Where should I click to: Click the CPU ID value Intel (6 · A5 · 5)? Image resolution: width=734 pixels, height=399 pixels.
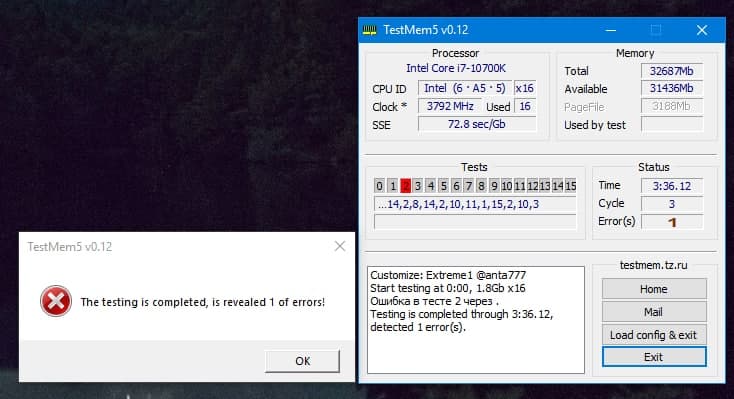(x=465, y=88)
